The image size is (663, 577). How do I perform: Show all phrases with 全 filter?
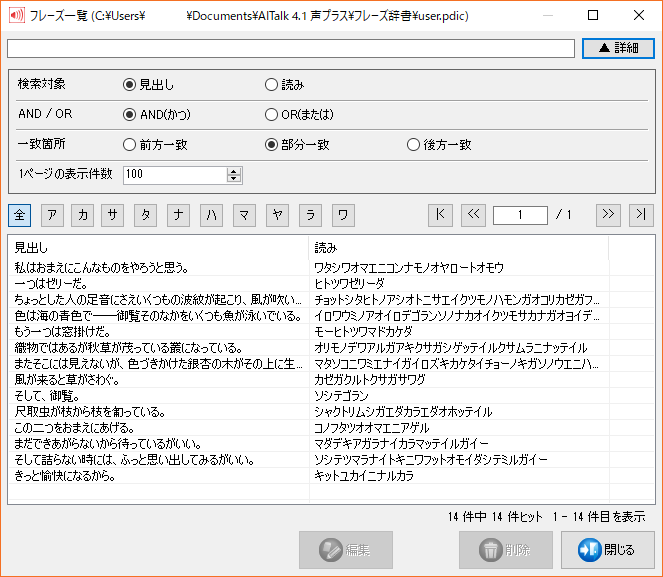point(19,215)
